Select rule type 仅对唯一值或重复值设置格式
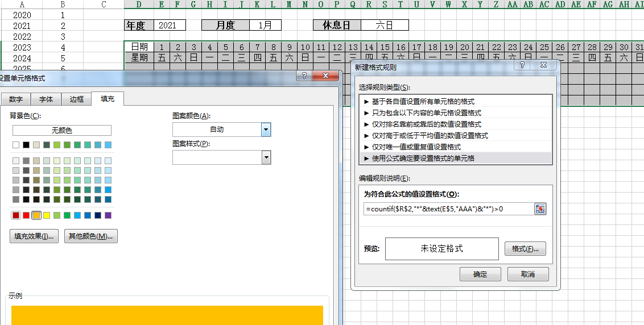This screenshot has width=644, height=325. pos(455,147)
